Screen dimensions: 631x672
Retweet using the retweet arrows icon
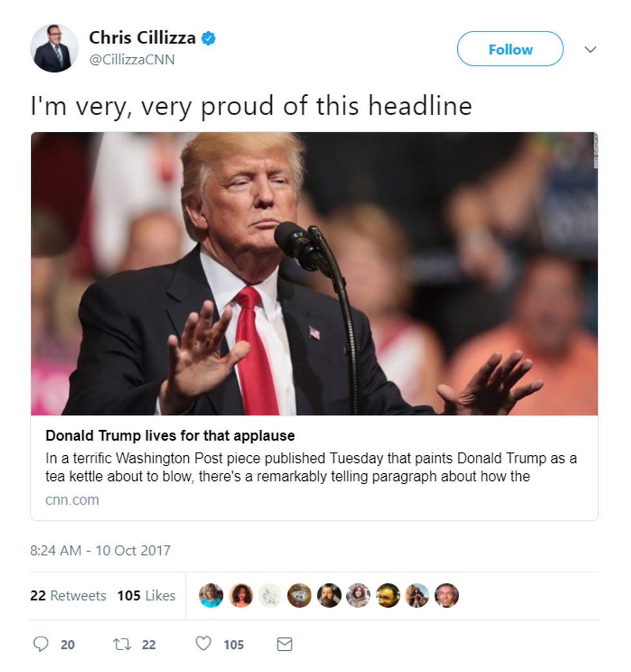pos(122,644)
